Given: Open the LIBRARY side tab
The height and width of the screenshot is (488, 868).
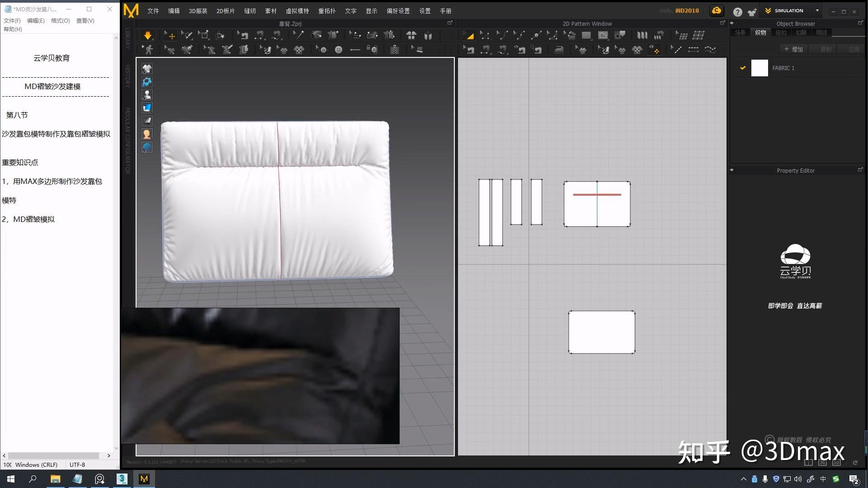Looking at the screenshot, I should (x=128, y=38).
